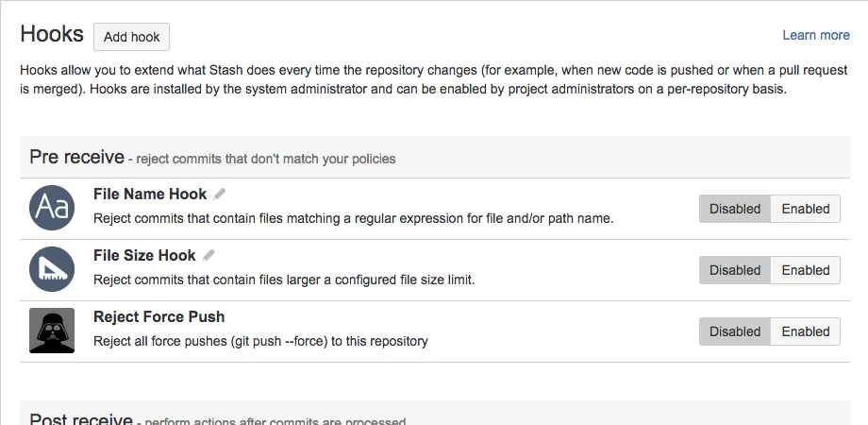Click the Post receive section header
This screenshot has height=425, width=868.
81,419
